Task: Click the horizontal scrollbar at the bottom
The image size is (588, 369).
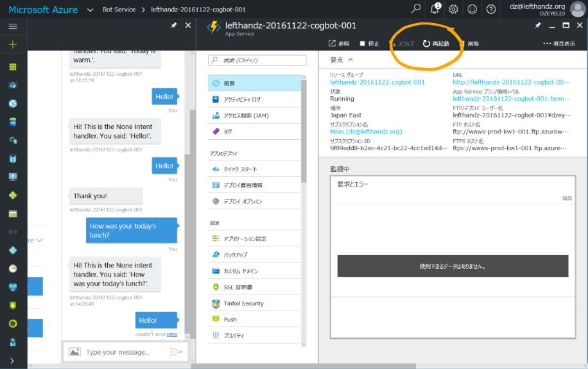Action: click(x=304, y=366)
